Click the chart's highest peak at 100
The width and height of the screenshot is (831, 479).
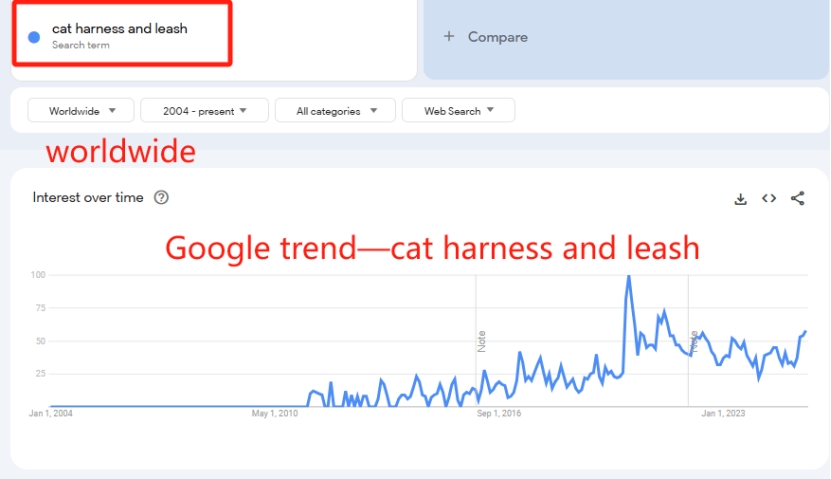pos(629,276)
